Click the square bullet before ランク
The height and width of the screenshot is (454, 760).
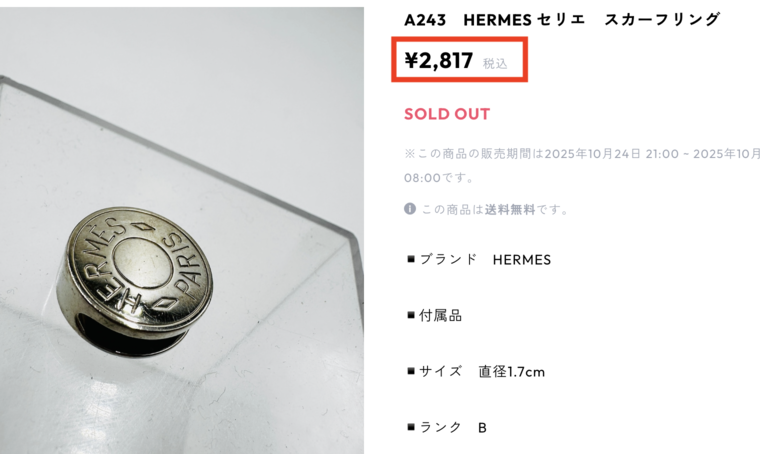click(411, 427)
